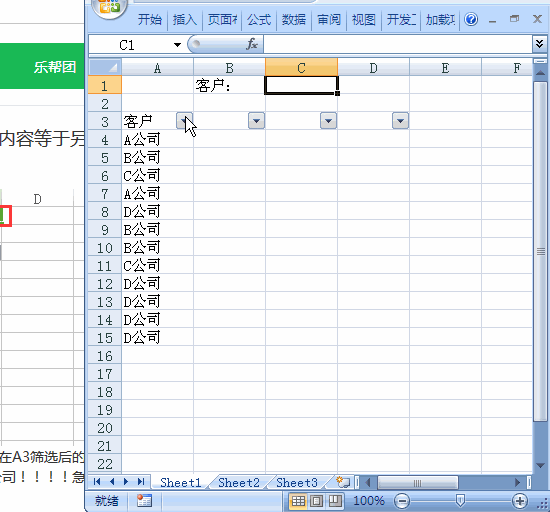
Task: Click cell A15 containing D公司
Action: pyautogui.click(x=157, y=337)
